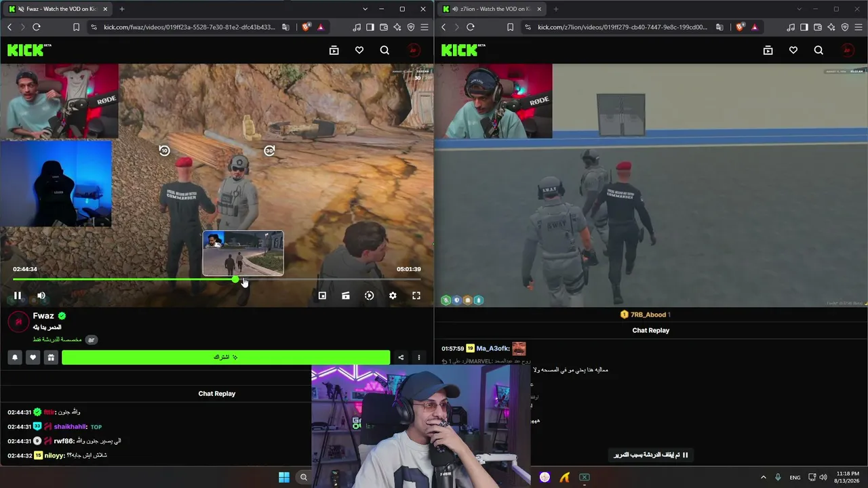Bookmark the Fwaz page
This screenshot has width=868, height=488.
[76, 27]
